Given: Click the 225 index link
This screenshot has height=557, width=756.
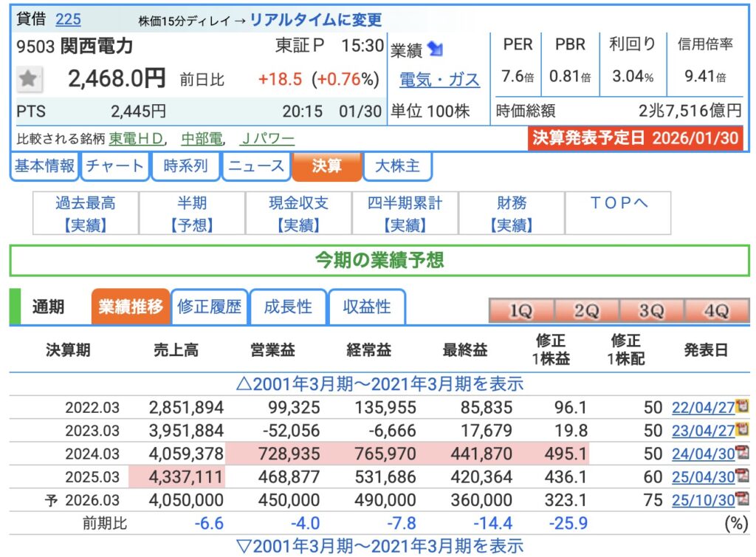Looking at the screenshot, I should pos(68,19).
